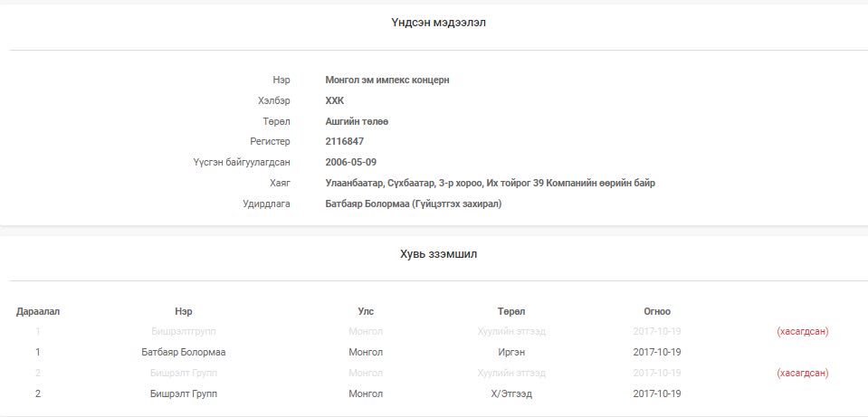Click the Хувь эзэмшил section heading
The height and width of the screenshot is (417, 868).
[x=438, y=254]
